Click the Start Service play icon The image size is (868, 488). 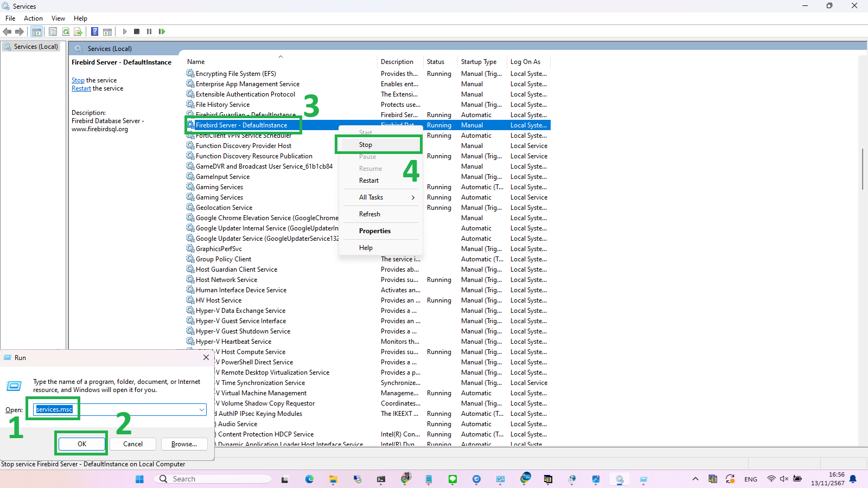click(x=125, y=31)
